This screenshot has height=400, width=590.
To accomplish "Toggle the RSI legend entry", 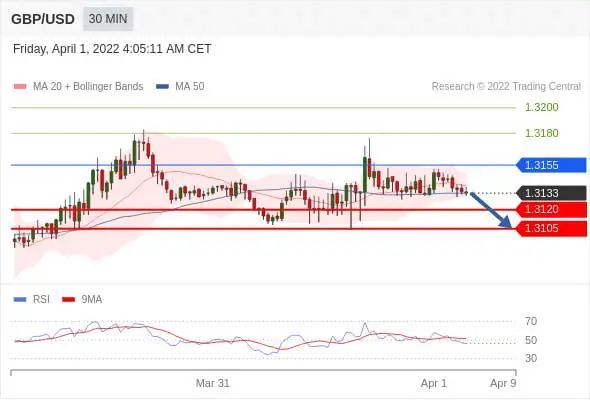I will (32, 300).
